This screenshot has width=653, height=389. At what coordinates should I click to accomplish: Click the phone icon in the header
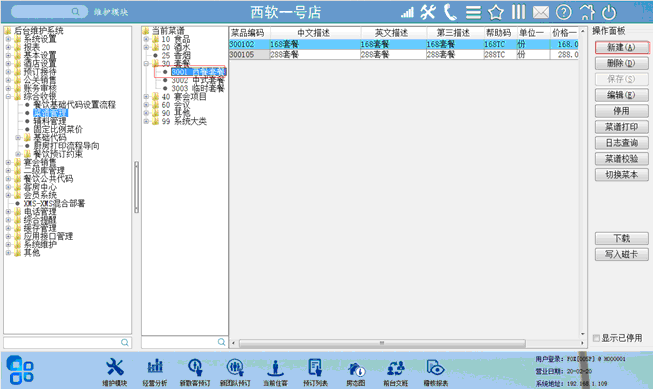coord(450,12)
